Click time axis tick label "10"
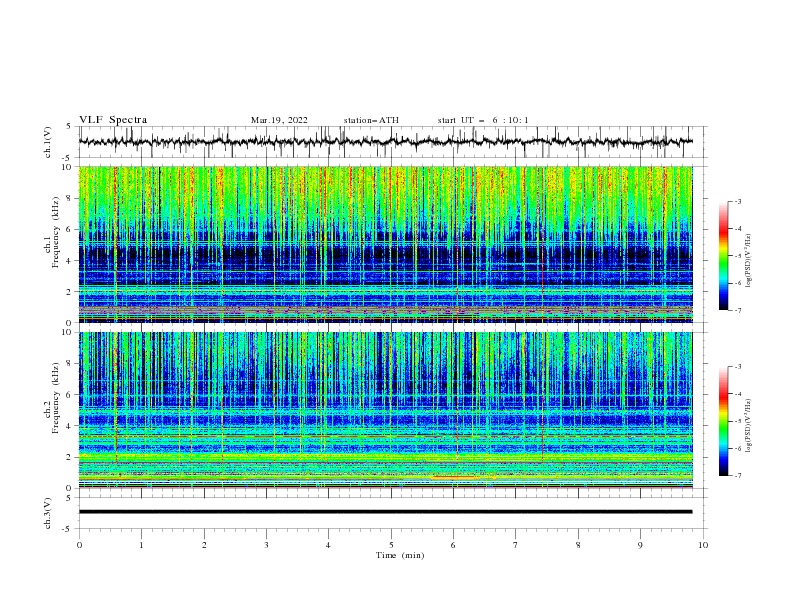 tap(703, 545)
